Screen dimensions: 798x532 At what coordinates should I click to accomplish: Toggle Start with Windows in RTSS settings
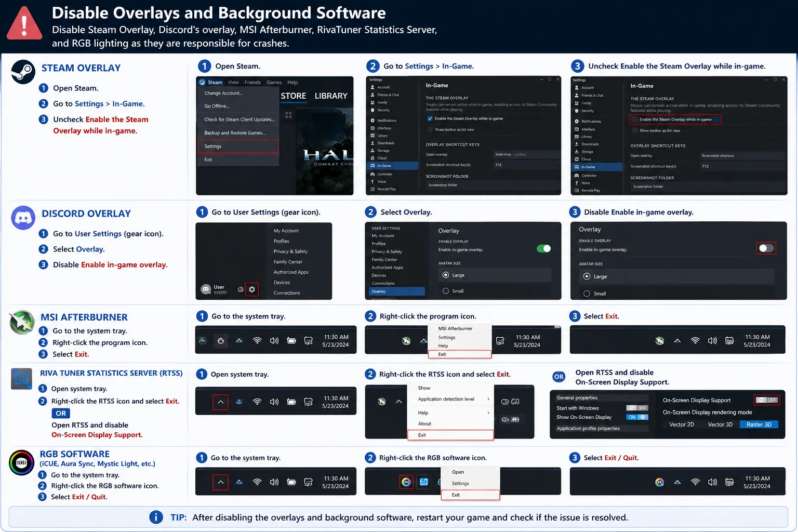tap(637, 408)
